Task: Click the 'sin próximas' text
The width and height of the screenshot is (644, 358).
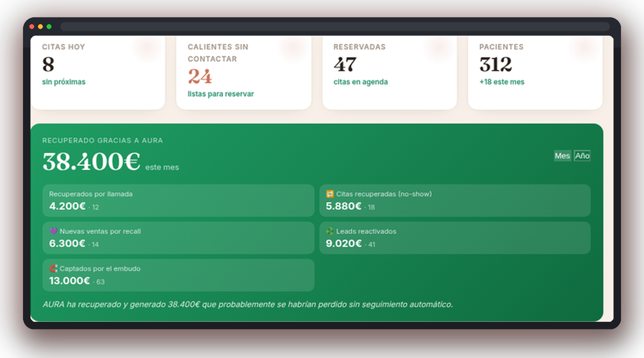Action: click(63, 82)
